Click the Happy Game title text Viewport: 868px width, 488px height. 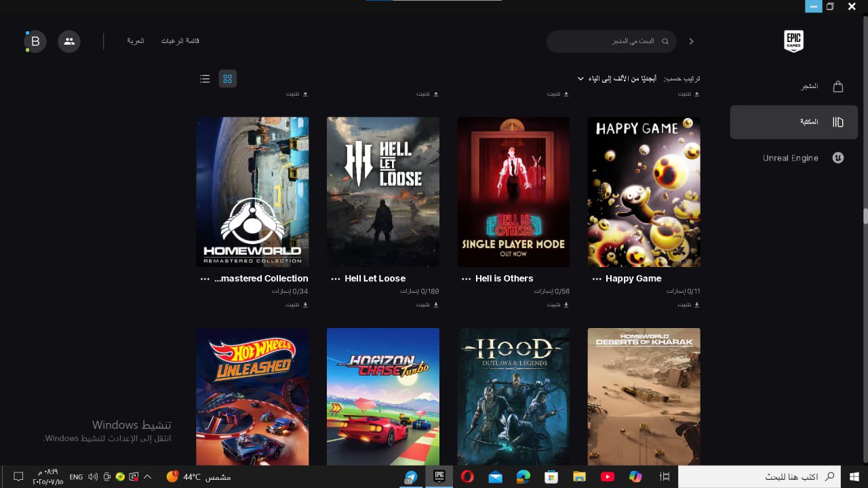click(x=633, y=279)
